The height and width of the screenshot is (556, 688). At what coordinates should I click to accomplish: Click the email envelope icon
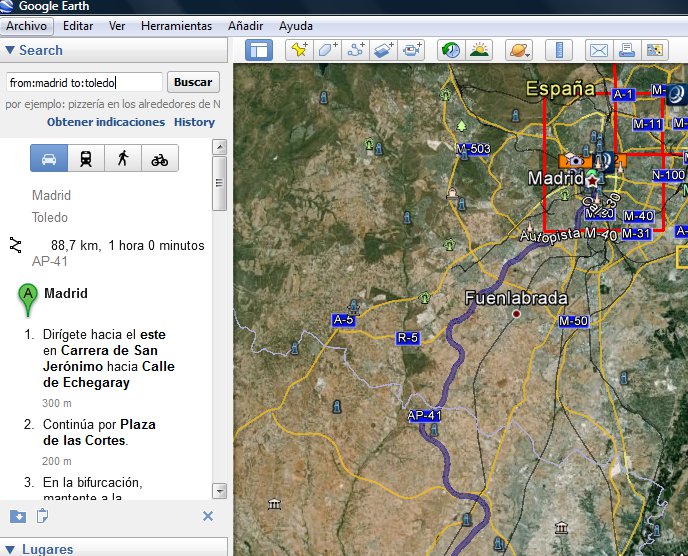(x=599, y=50)
